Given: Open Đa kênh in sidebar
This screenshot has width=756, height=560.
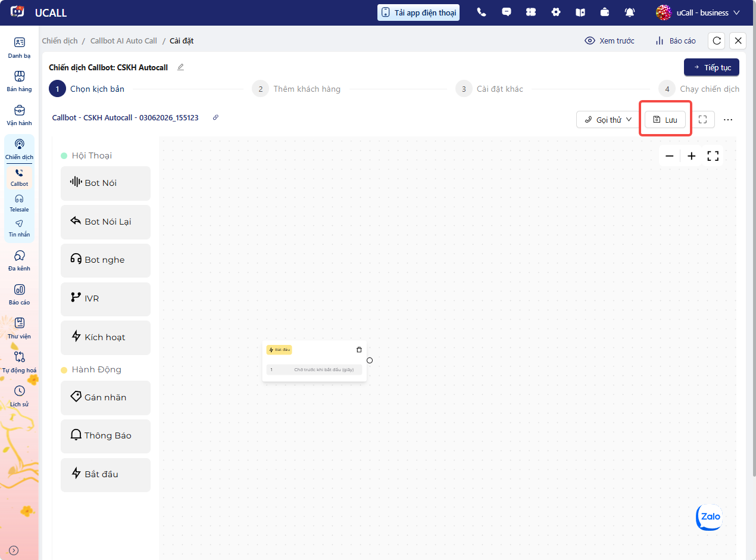Looking at the screenshot, I should pos(19,261).
